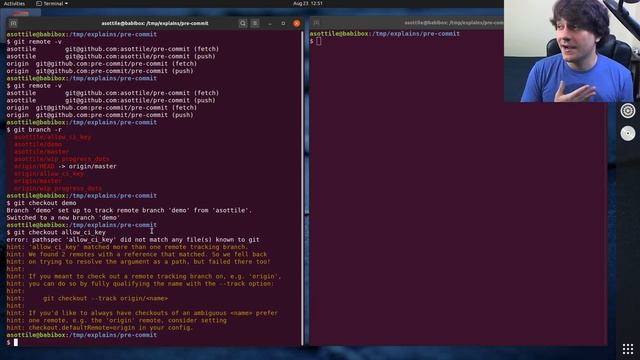Click hint 'checkout.defaultRemote=origin in your config'
Screen dimensions: 640x360
coord(100,328)
